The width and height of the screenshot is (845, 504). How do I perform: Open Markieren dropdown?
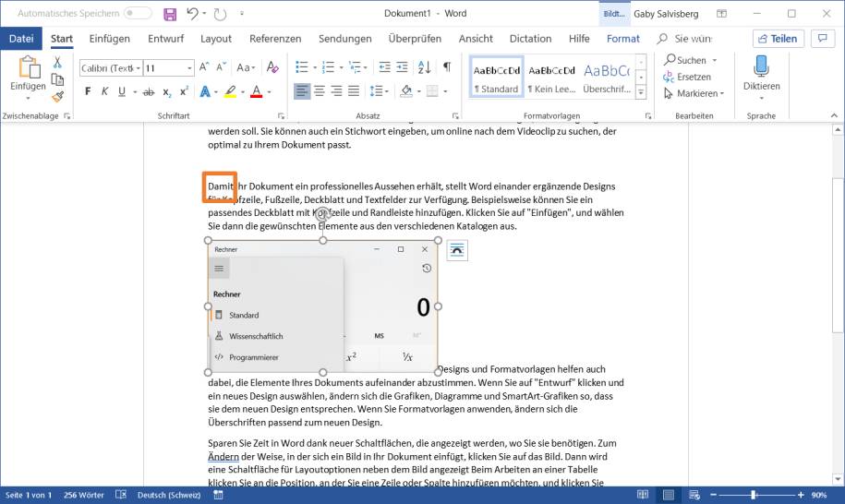coord(694,94)
